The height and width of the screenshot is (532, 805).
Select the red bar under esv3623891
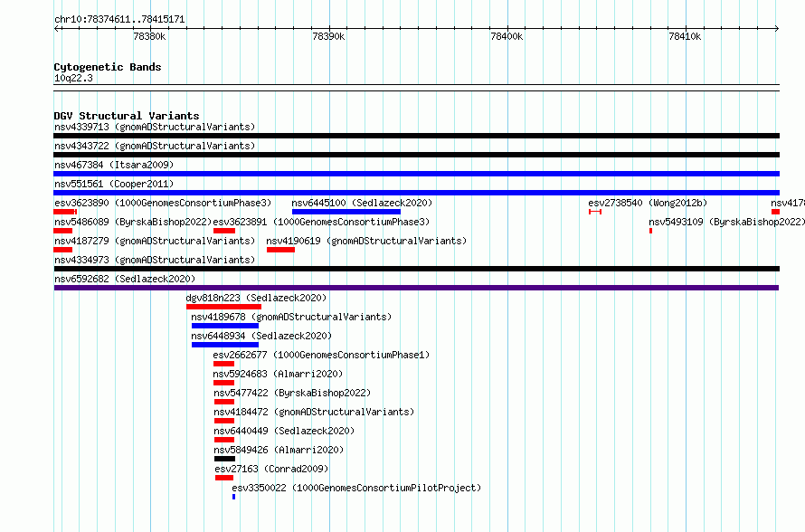tap(223, 231)
